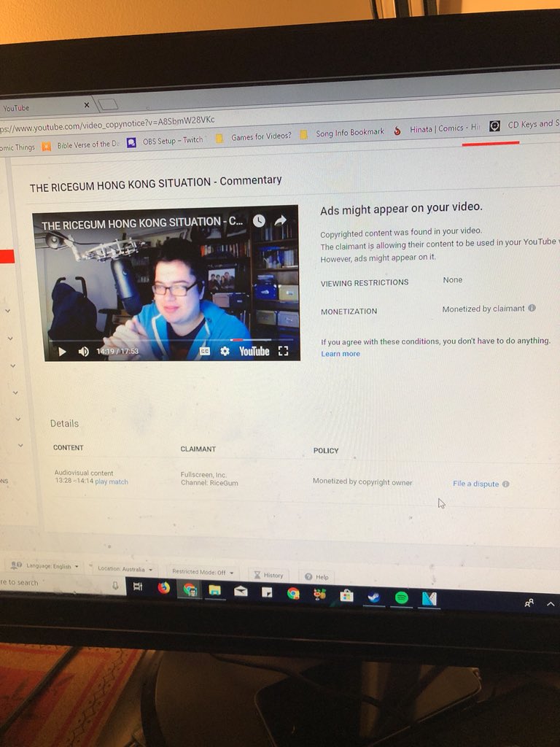This screenshot has height=747, width=560.
Task: Open the Location: Australia dropdown
Action: click(125, 569)
